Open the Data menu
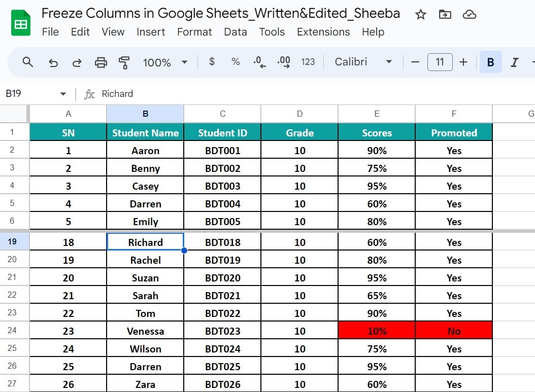535x392 pixels. tap(235, 32)
